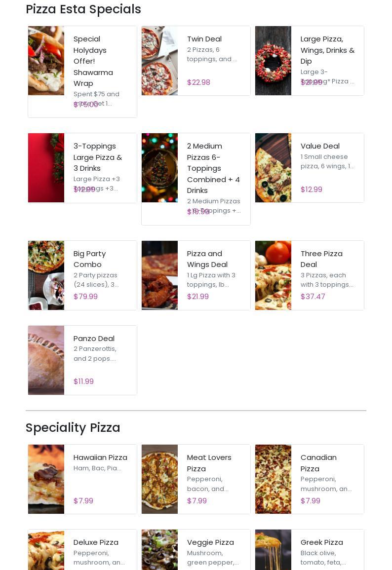Click the Value Deal $12.99 price
This screenshot has width=392, height=570.
tap(311, 190)
